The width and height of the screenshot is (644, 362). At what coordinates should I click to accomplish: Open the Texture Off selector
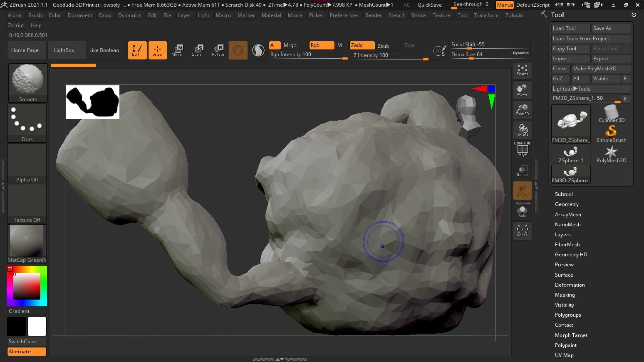click(x=27, y=203)
